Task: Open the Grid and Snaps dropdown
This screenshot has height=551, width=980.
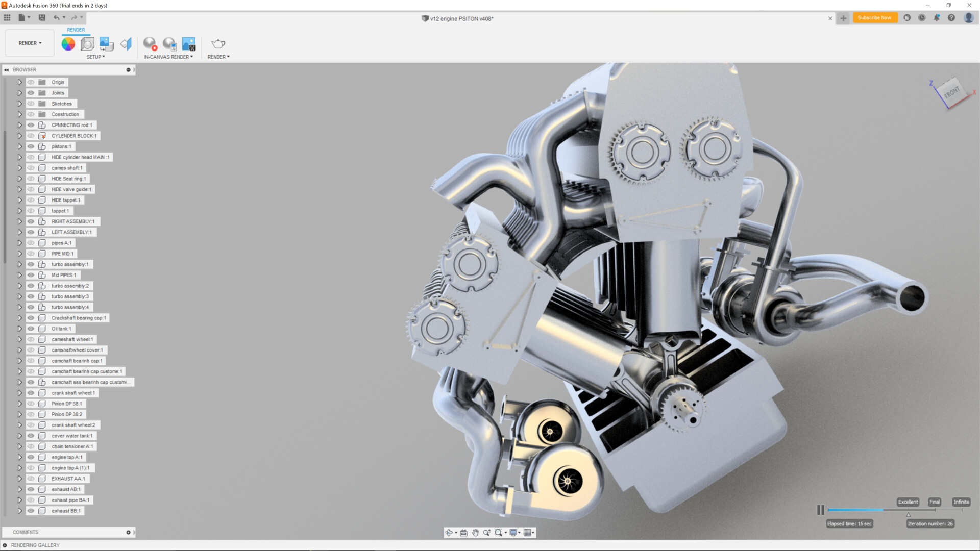Action: coord(528,533)
